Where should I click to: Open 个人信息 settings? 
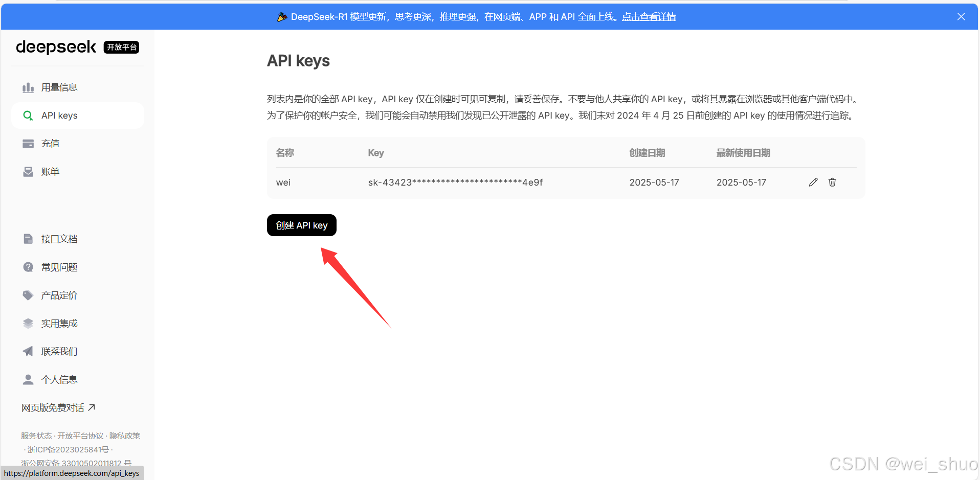[x=78, y=379]
